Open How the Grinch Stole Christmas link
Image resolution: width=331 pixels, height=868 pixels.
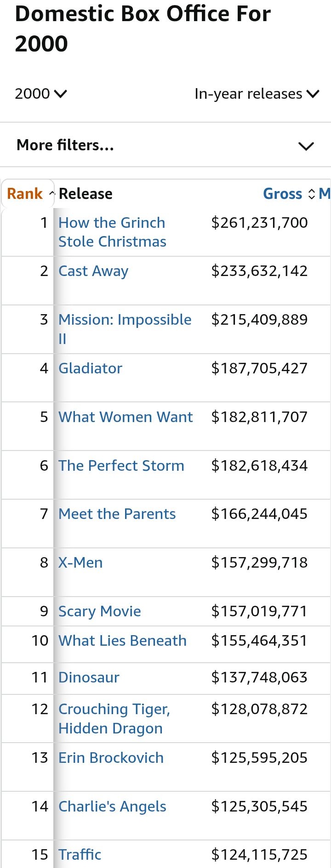coord(112,232)
